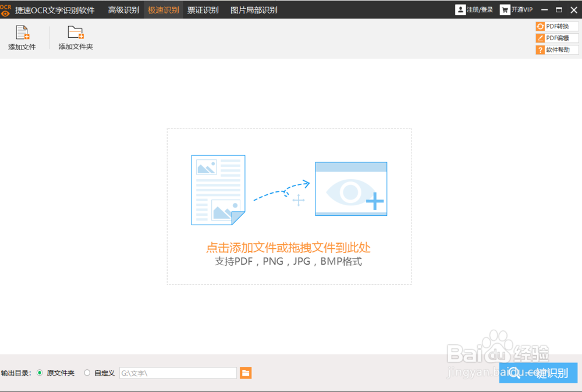This screenshot has height=392, width=582.
Task: Select the 原文件夹 output radio button
Action: tap(40, 373)
